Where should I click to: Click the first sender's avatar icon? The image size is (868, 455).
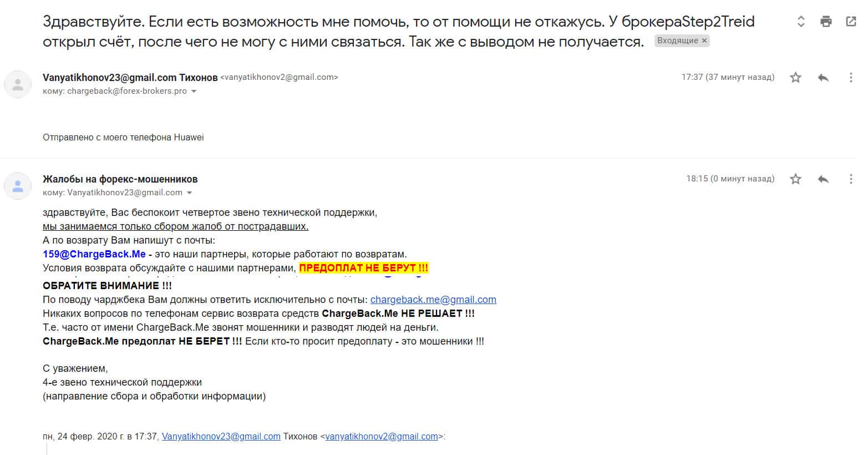point(18,84)
